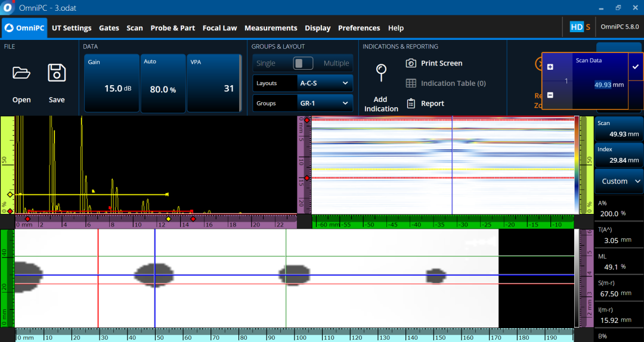Click the Save floppy disk icon

click(x=57, y=73)
